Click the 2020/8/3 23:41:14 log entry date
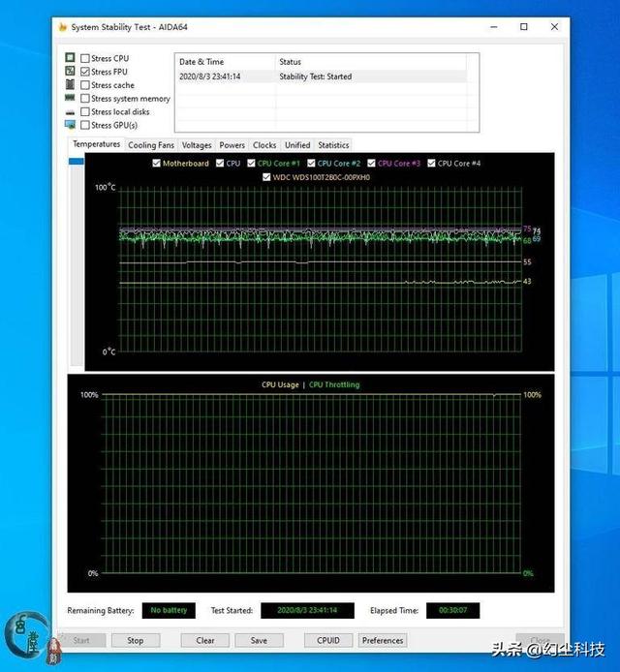The width and height of the screenshot is (620, 672). [x=209, y=76]
